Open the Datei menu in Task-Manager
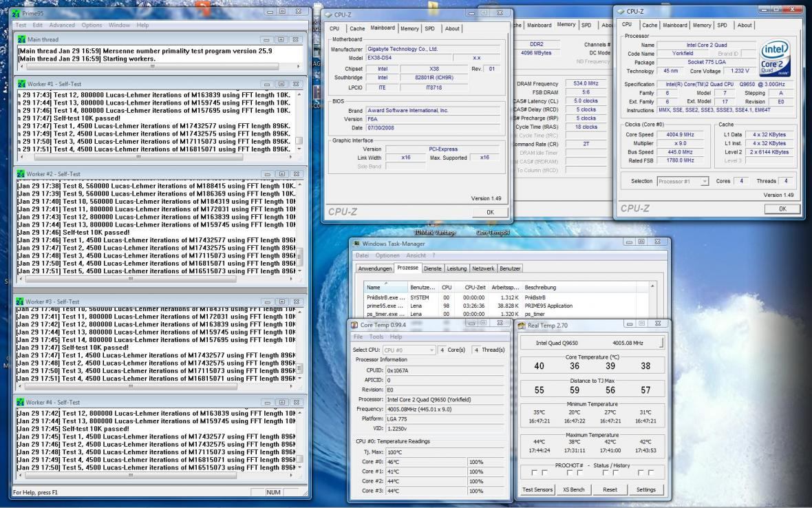 click(362, 255)
